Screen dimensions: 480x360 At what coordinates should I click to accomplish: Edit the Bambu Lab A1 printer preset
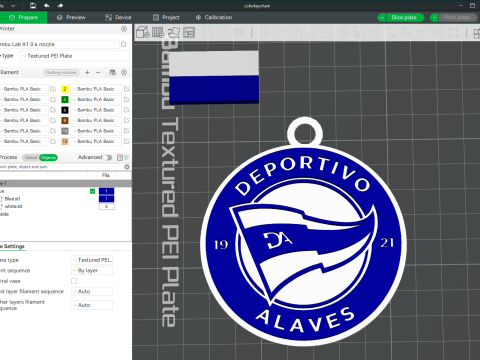coord(124,44)
